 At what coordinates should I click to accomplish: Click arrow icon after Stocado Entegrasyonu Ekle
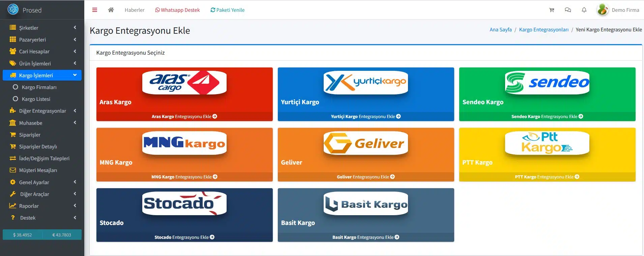pyautogui.click(x=212, y=237)
